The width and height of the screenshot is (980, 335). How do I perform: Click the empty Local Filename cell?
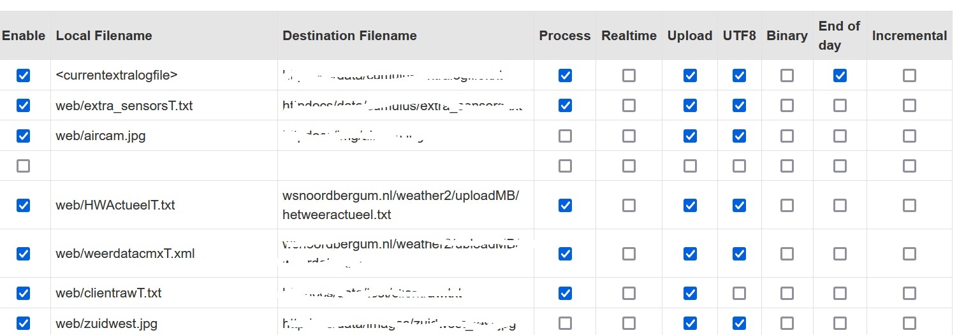[x=164, y=166]
